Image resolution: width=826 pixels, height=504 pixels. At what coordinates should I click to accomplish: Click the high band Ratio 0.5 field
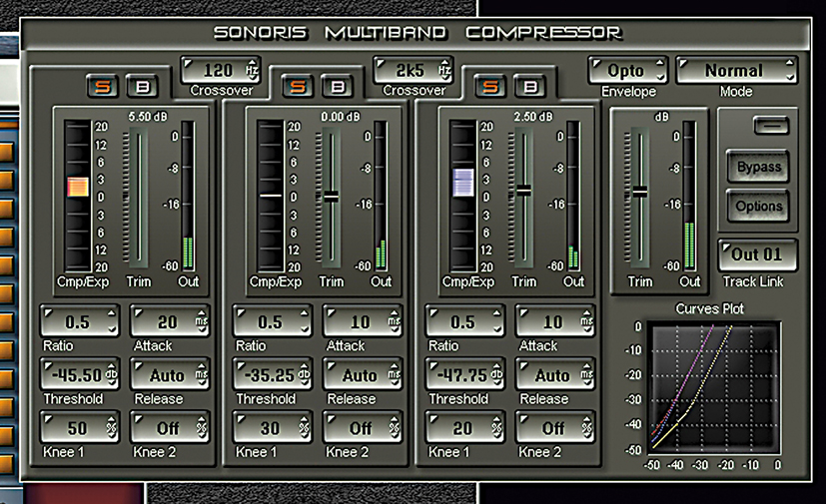[x=465, y=321]
